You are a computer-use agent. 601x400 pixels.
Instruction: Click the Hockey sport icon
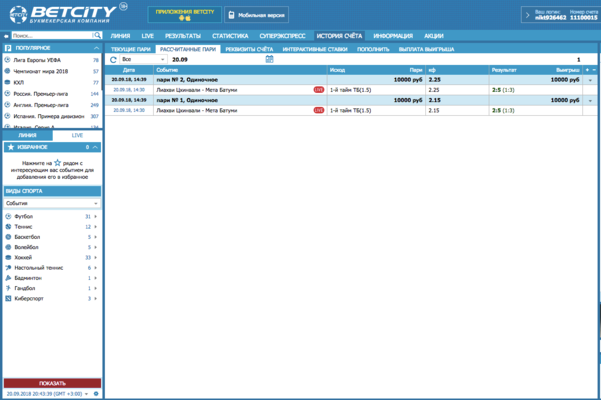[9, 257]
